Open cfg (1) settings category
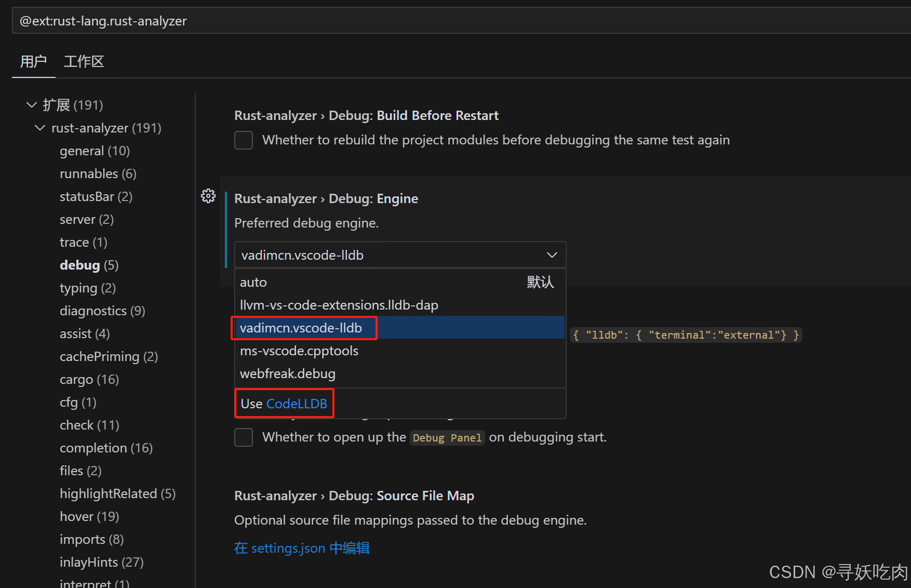The height and width of the screenshot is (588, 911). tap(78, 402)
